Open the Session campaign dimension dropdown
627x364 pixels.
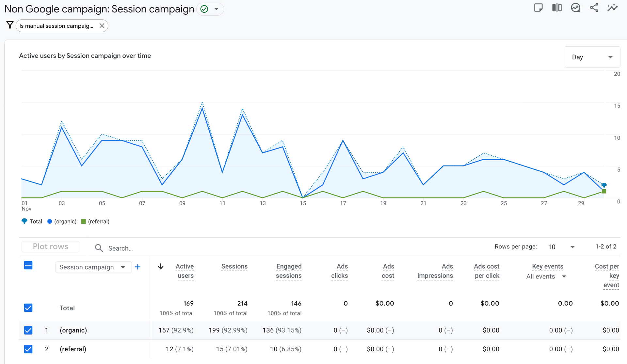[93, 267]
